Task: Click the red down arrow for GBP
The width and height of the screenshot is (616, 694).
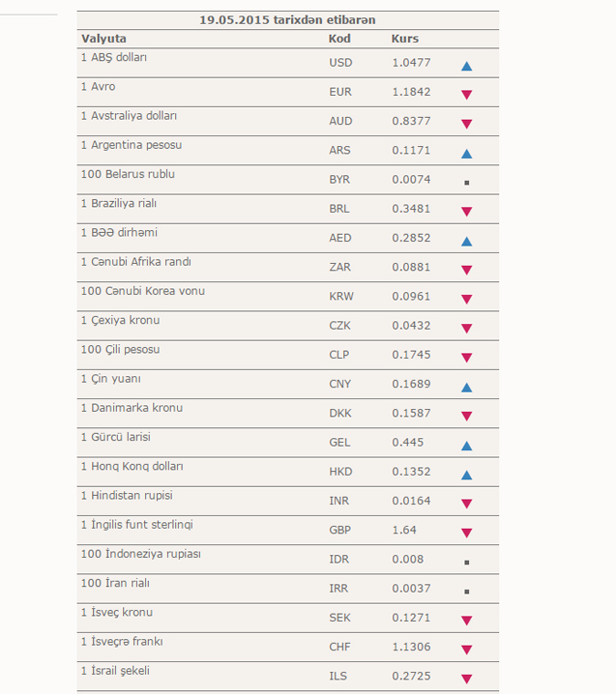Action: pos(466,533)
